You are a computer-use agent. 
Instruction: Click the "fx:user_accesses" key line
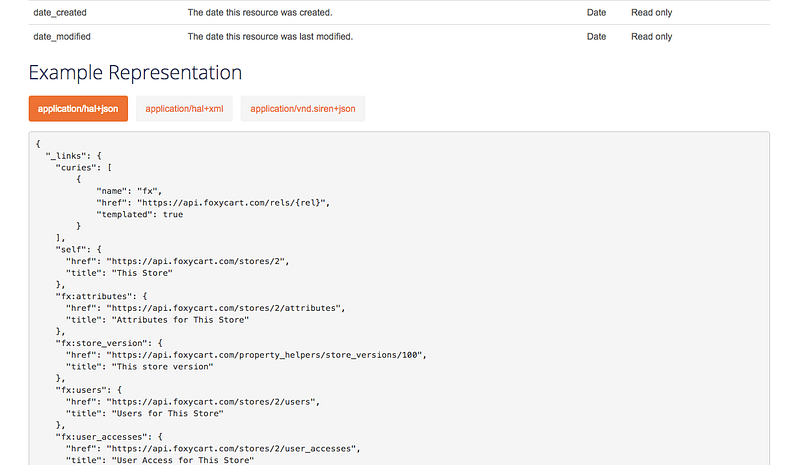pos(109,437)
